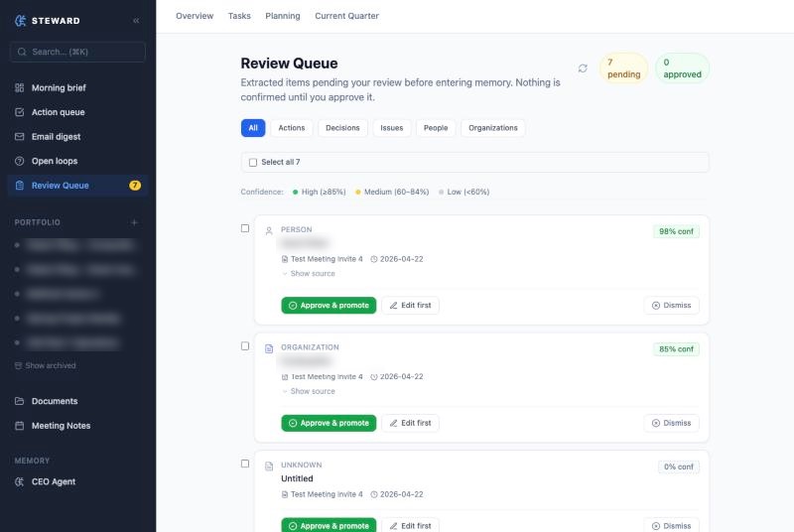Refresh the review queue
This screenshot has height=532, width=794.
point(583,68)
